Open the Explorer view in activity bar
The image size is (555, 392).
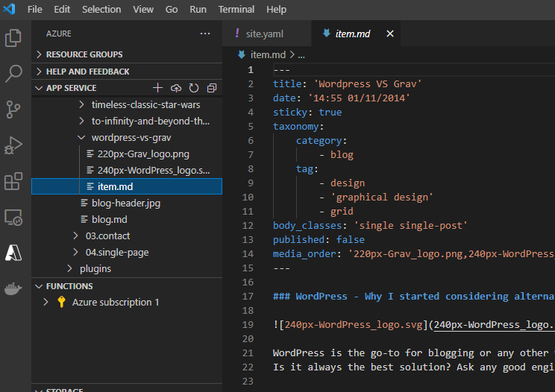coord(13,38)
